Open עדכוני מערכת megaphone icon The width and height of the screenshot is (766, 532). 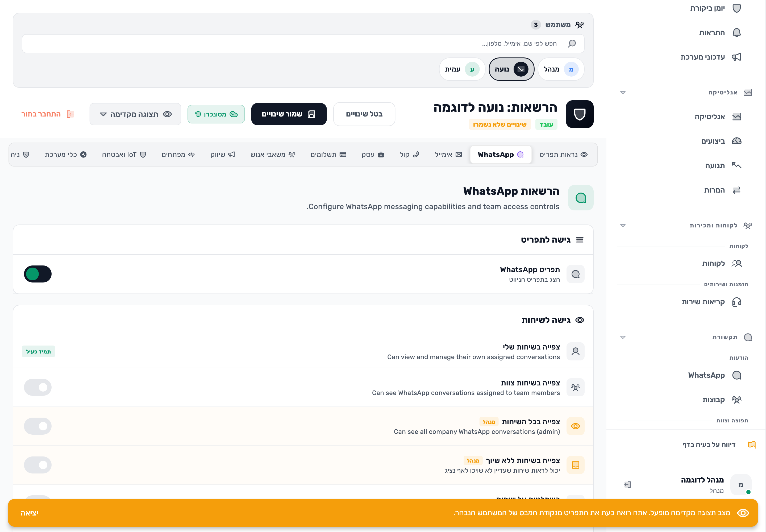(x=736, y=57)
